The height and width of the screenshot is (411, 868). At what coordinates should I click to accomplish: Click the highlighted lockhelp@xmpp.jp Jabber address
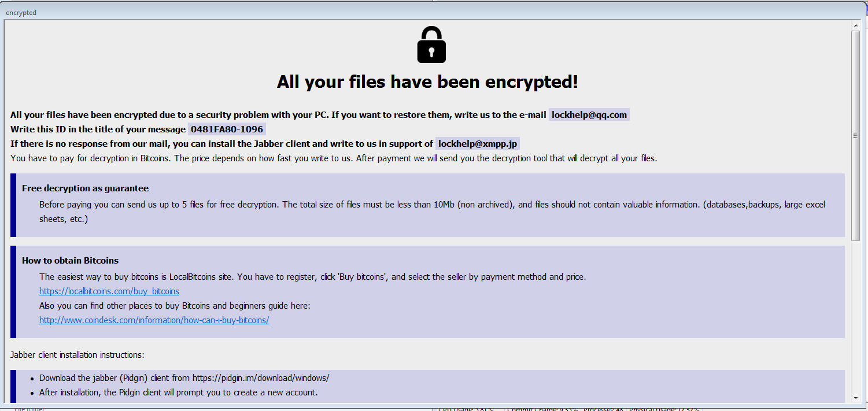[x=478, y=144]
